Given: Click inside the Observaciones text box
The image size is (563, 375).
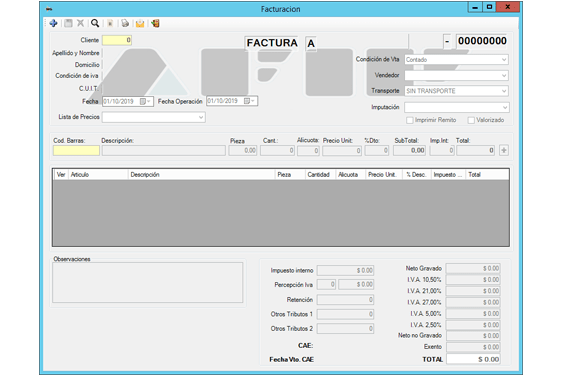Looking at the screenshot, I should tap(148, 282).
